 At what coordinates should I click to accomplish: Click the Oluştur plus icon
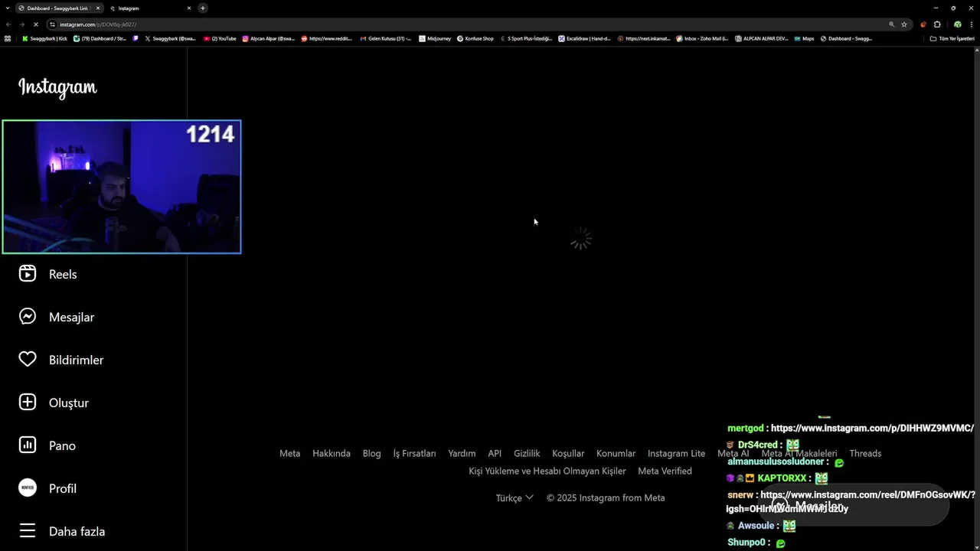coord(28,403)
